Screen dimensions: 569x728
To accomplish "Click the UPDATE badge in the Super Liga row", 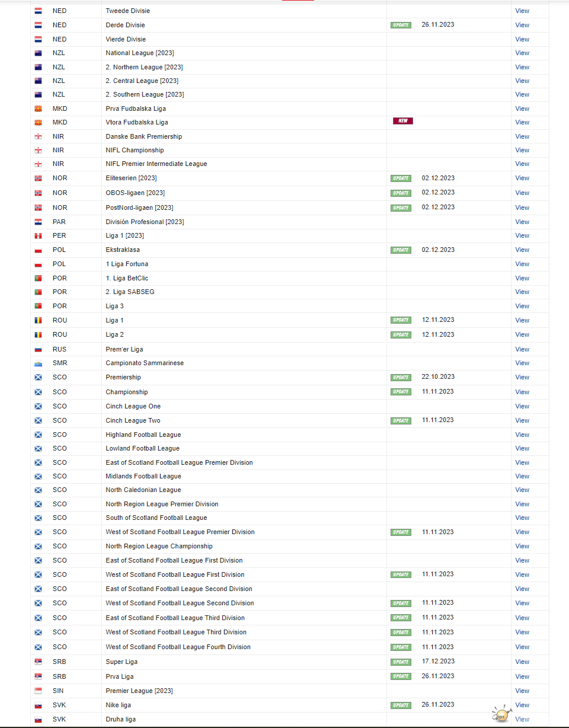I will pyautogui.click(x=401, y=662).
